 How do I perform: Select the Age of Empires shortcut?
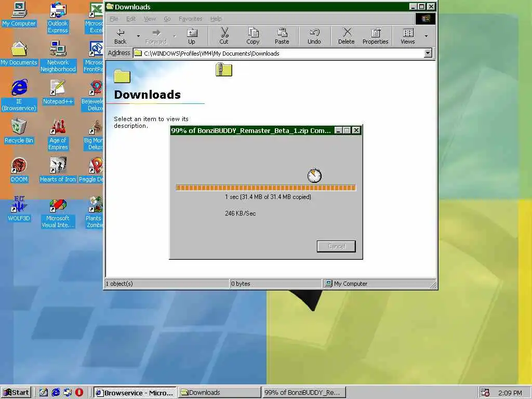pos(58,135)
